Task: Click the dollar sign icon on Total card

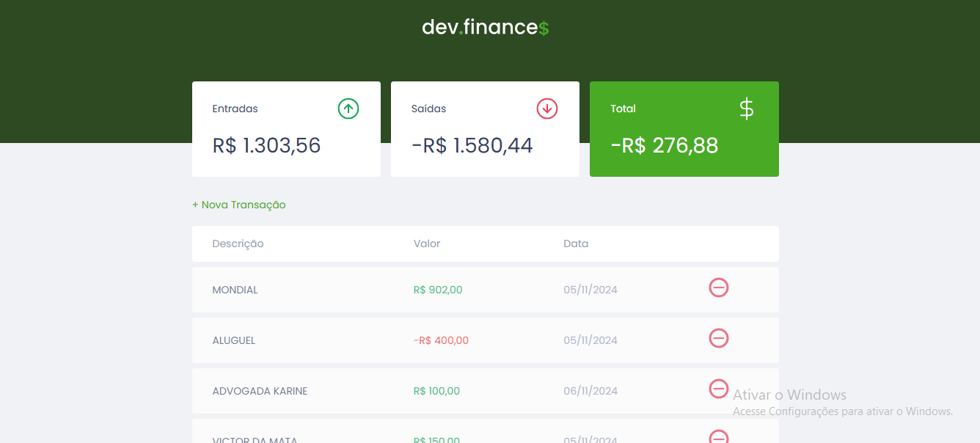Action: click(x=746, y=109)
